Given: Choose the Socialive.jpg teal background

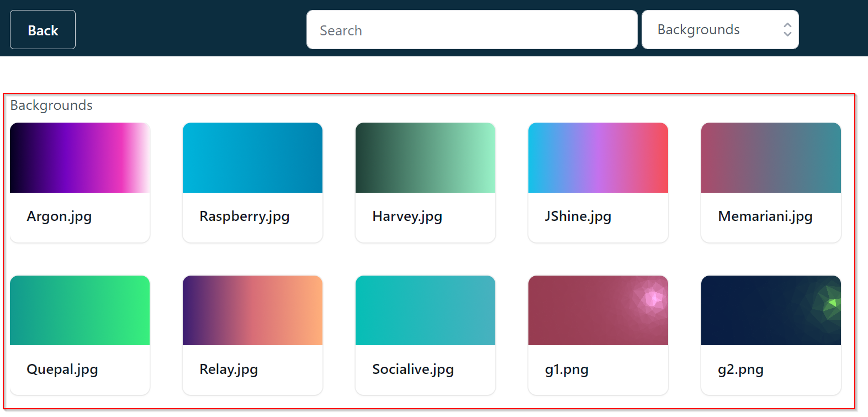Looking at the screenshot, I should [425, 310].
